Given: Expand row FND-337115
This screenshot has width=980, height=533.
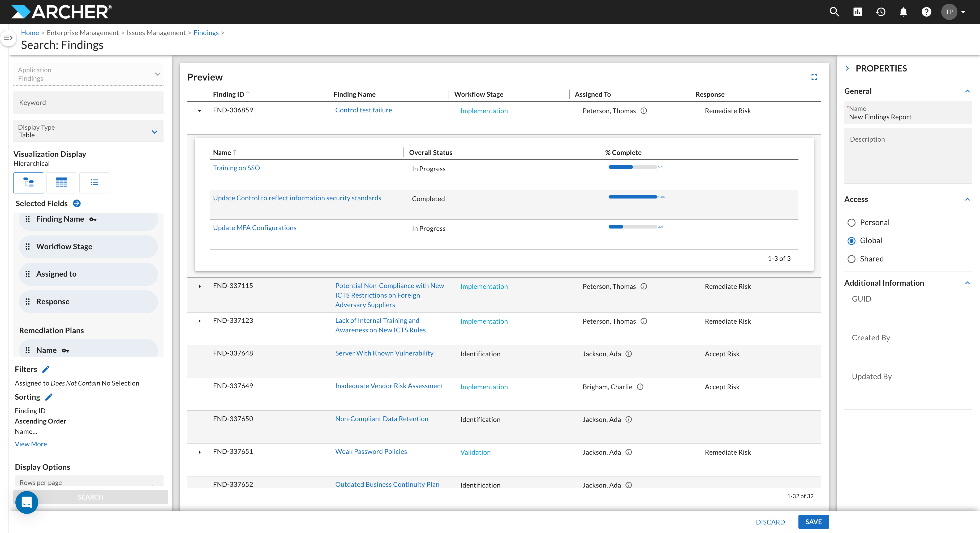Looking at the screenshot, I should [x=199, y=286].
